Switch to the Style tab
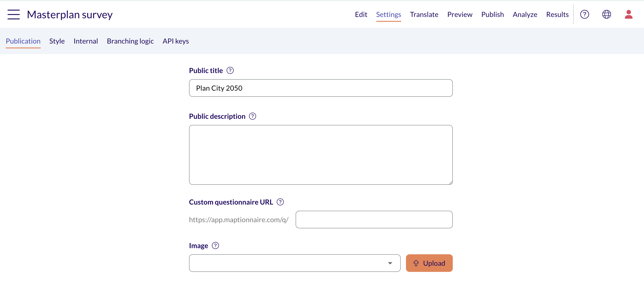 (57, 41)
